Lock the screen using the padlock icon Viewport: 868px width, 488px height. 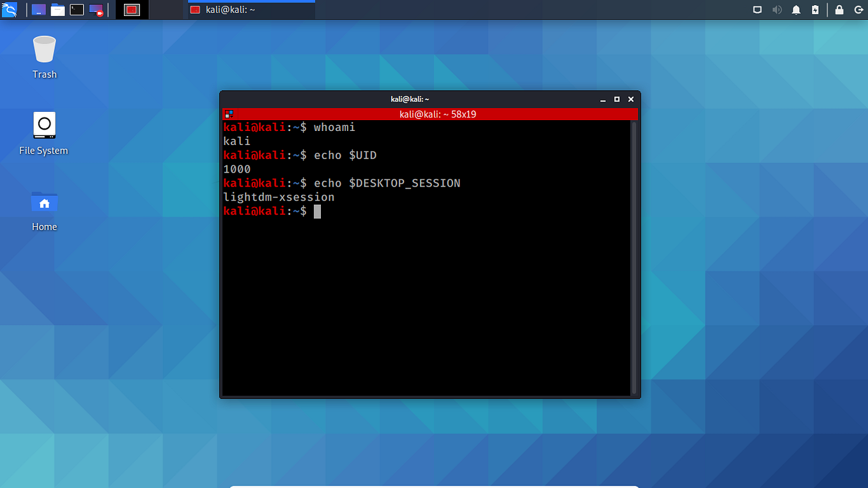pos(839,10)
